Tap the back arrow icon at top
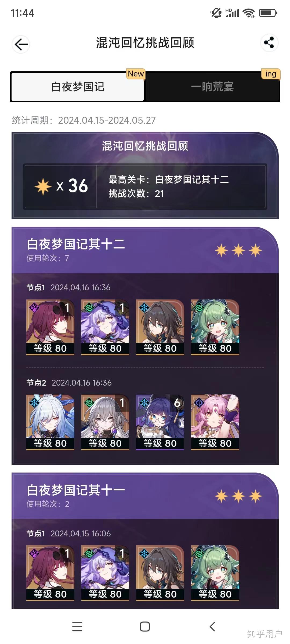The width and height of the screenshot is (290, 644). (21, 44)
